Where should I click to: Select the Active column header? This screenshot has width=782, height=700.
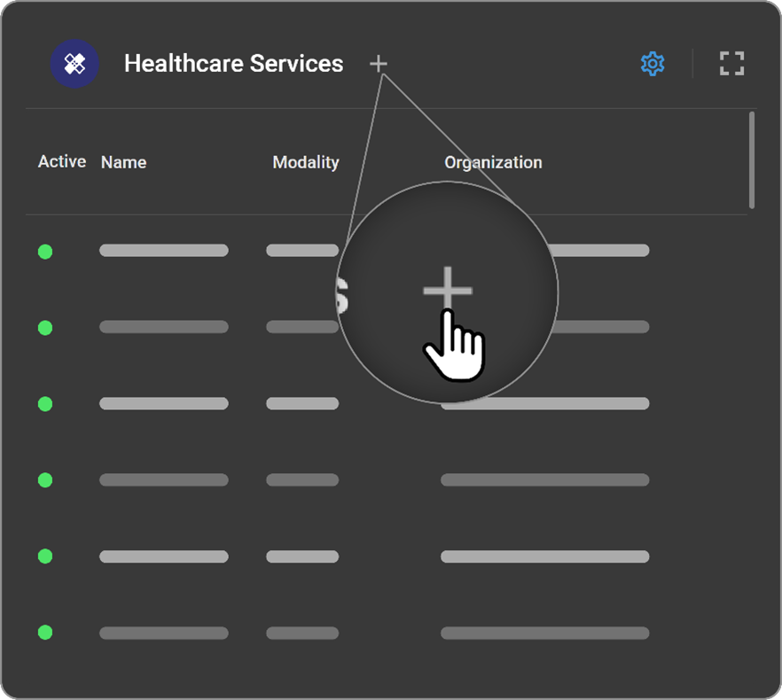pyautogui.click(x=61, y=162)
